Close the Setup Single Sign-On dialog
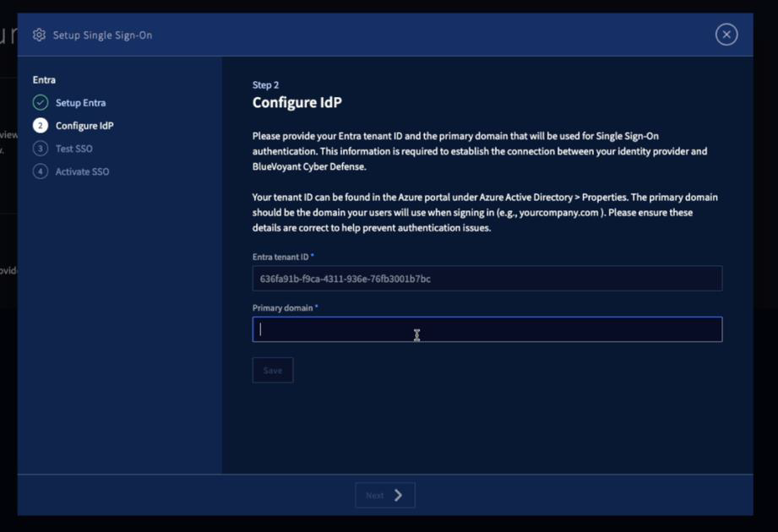 tap(726, 35)
